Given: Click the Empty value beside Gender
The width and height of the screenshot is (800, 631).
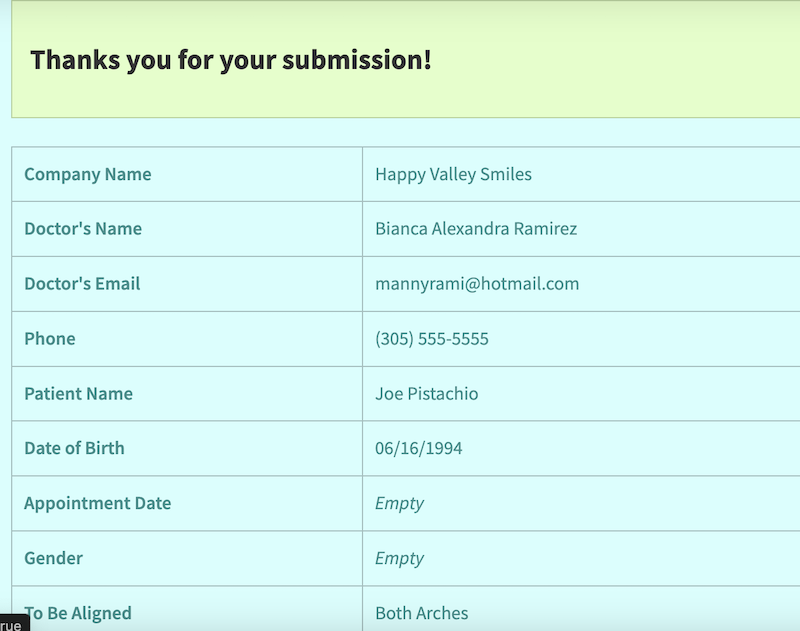Looking at the screenshot, I should coord(399,558).
